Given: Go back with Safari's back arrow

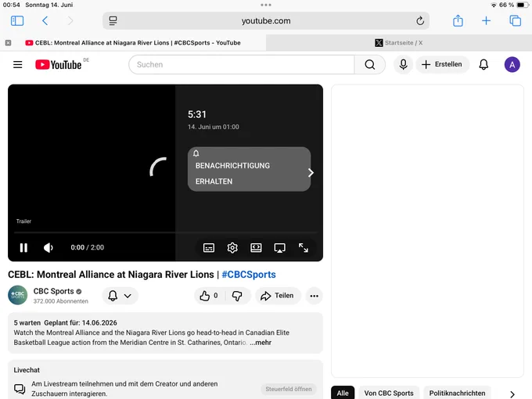Looking at the screenshot, I should tap(45, 20).
